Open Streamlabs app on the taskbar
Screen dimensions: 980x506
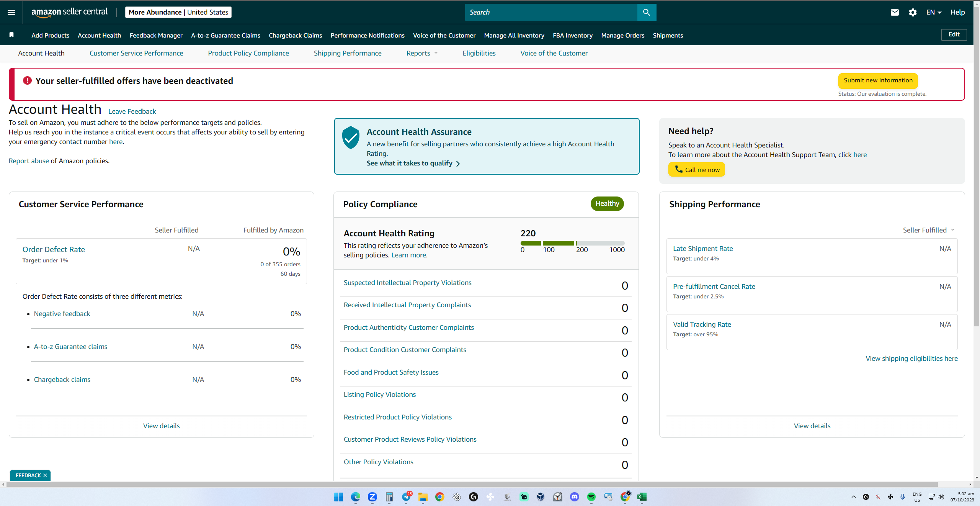coord(524,497)
